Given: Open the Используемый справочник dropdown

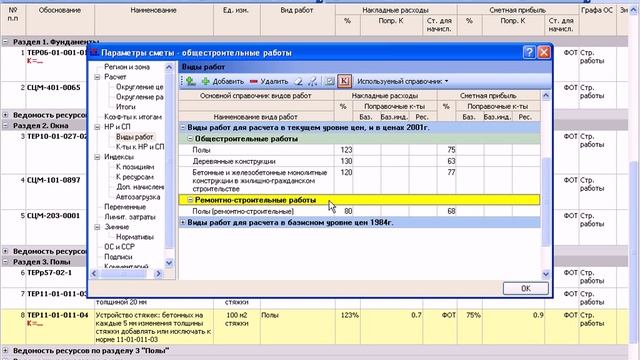Looking at the screenshot, I should [402, 81].
